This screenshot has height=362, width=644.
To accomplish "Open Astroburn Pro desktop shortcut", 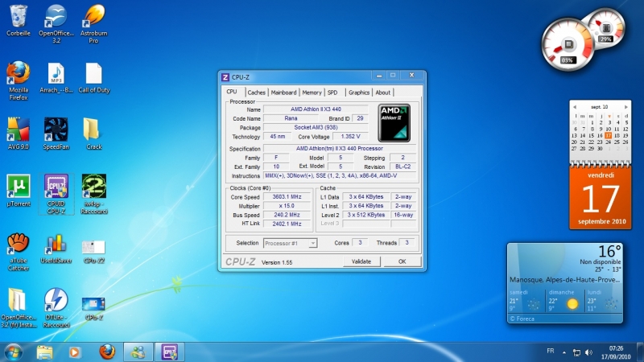I will pyautogui.click(x=93, y=24).
